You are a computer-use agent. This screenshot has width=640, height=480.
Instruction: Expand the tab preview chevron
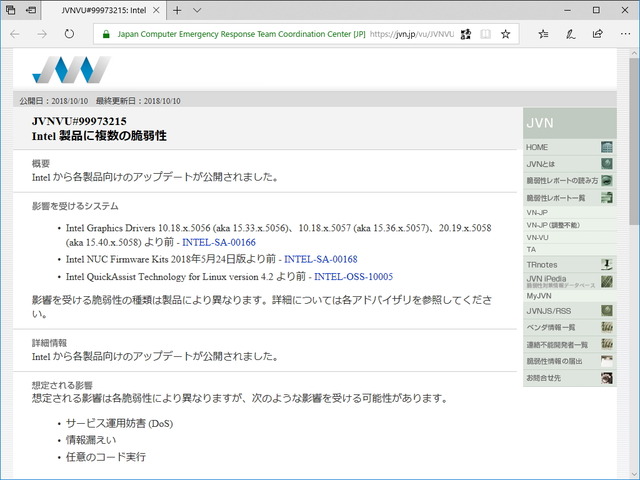[197, 10]
